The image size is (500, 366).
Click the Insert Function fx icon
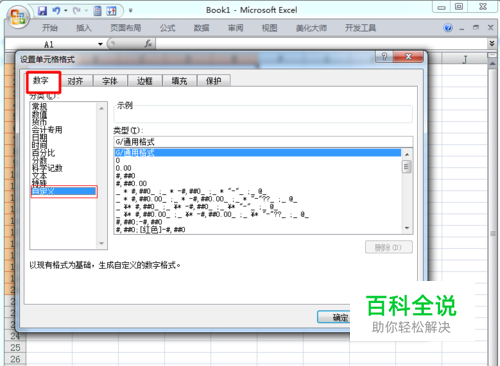[148, 44]
